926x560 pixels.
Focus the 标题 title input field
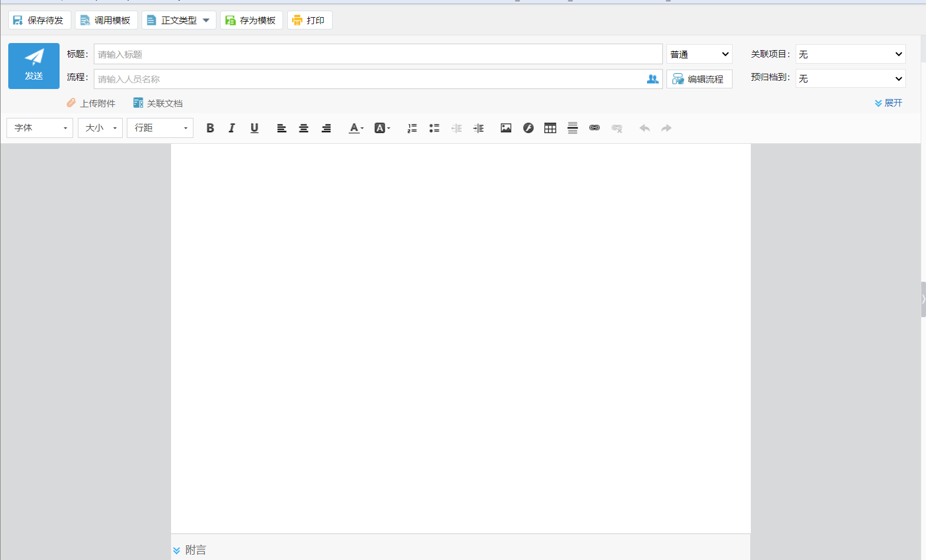tap(378, 54)
